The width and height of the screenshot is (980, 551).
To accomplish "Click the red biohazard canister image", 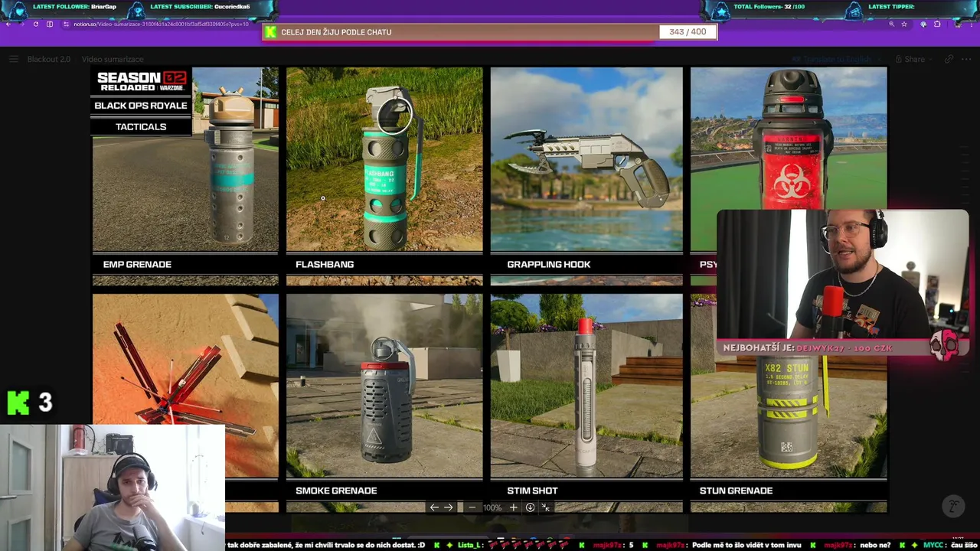I will [x=789, y=138].
